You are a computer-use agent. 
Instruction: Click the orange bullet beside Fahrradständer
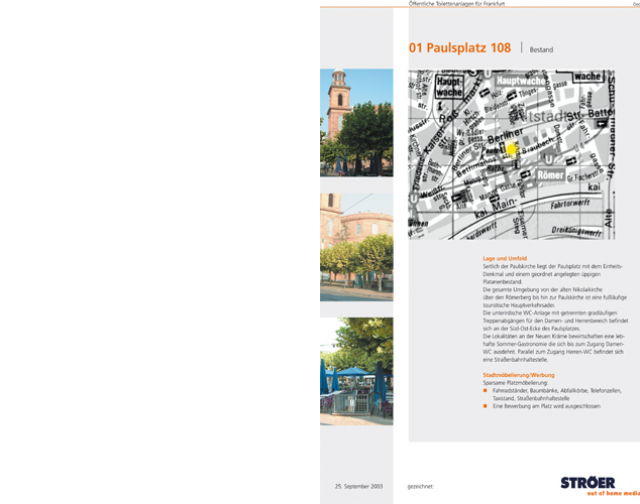[485, 390]
